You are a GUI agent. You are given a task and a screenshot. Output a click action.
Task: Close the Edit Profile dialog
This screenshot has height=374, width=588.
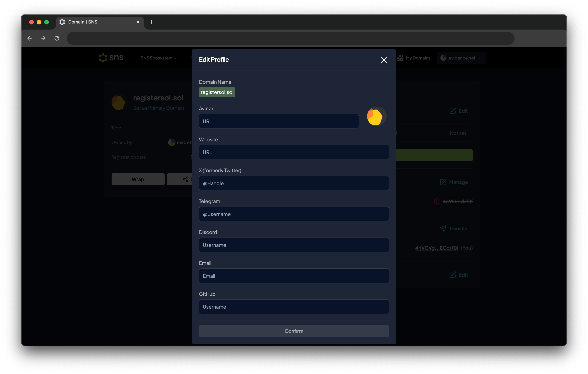point(384,60)
